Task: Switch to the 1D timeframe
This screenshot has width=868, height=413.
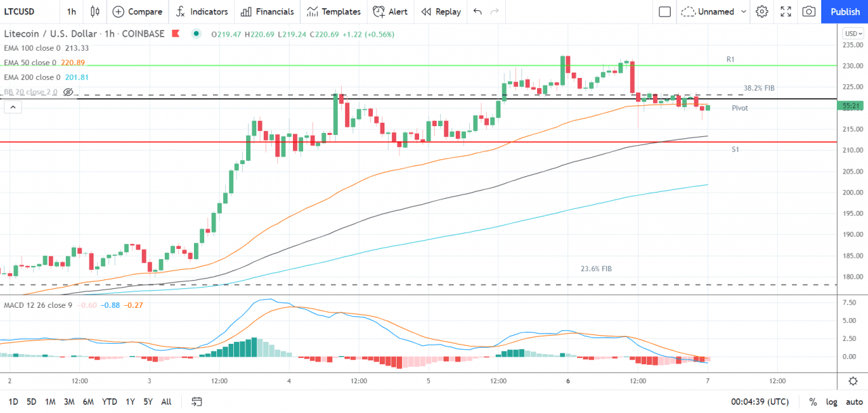Action: coord(10,401)
